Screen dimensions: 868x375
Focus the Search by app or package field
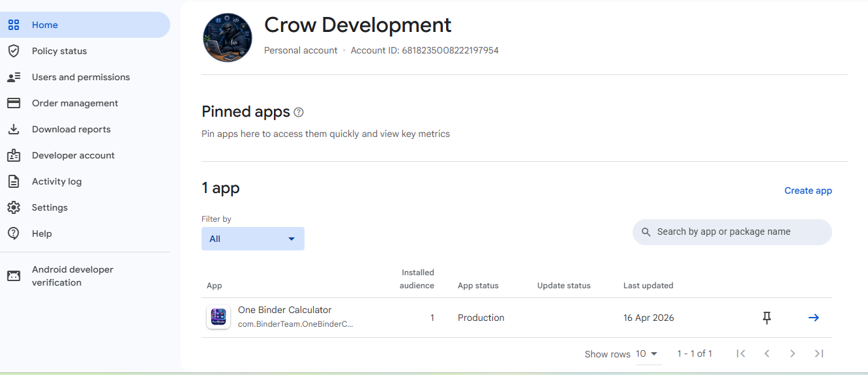(x=732, y=232)
